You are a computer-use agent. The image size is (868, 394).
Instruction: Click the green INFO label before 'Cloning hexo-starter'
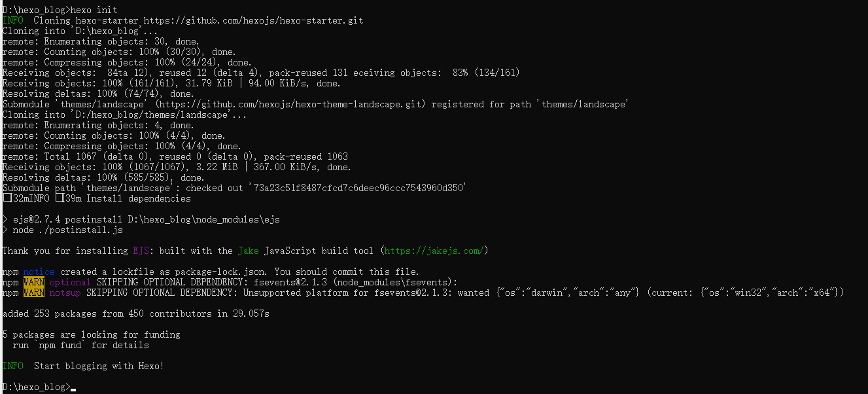coord(12,20)
